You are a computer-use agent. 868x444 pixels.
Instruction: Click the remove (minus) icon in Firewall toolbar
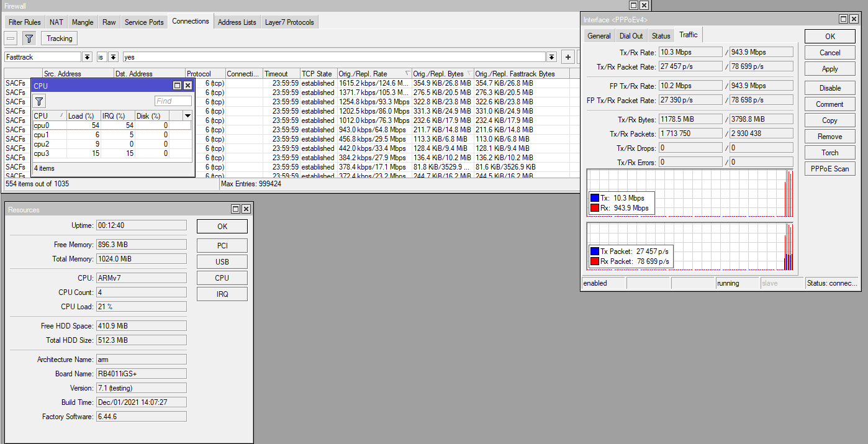tap(11, 39)
